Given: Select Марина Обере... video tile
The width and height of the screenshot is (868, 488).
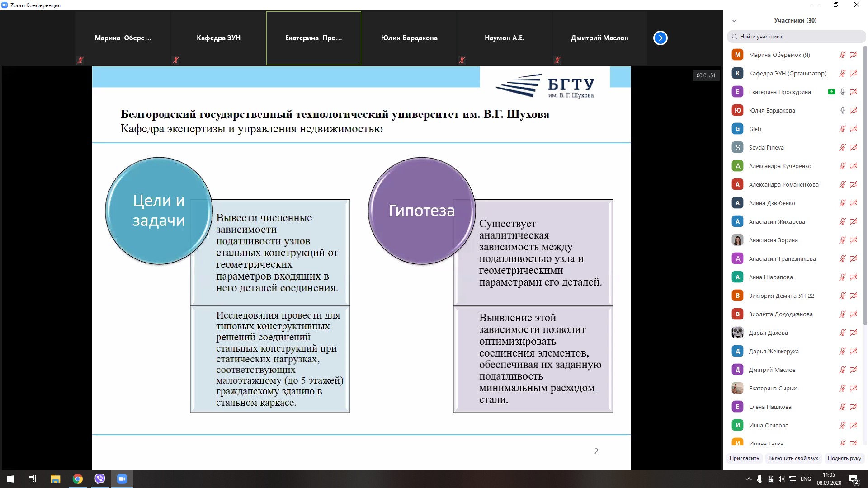Looking at the screenshot, I should click(x=123, y=38).
